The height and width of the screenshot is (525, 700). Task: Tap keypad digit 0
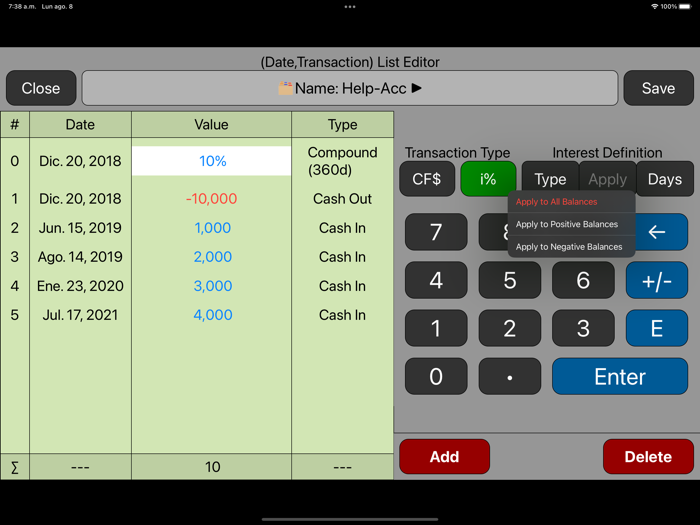(x=436, y=376)
